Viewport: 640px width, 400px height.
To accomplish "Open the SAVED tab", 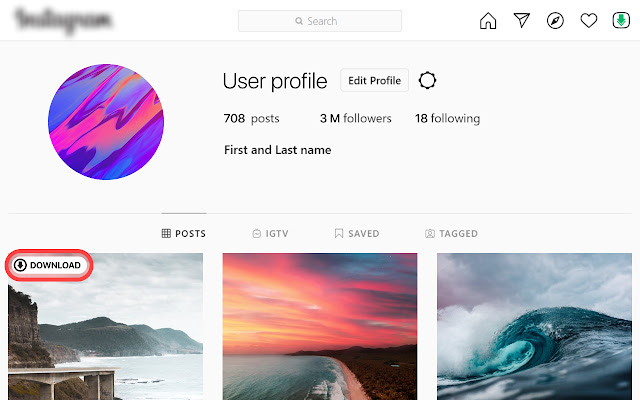I will (357, 233).
